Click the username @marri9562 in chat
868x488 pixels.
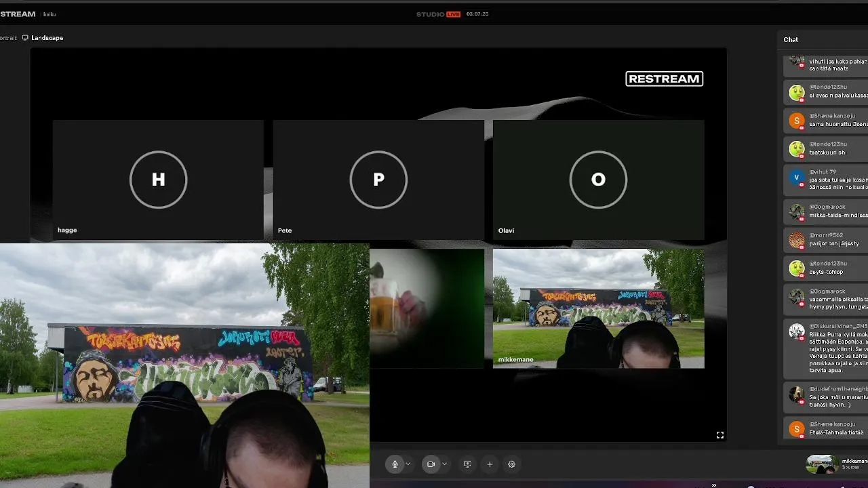(826, 235)
